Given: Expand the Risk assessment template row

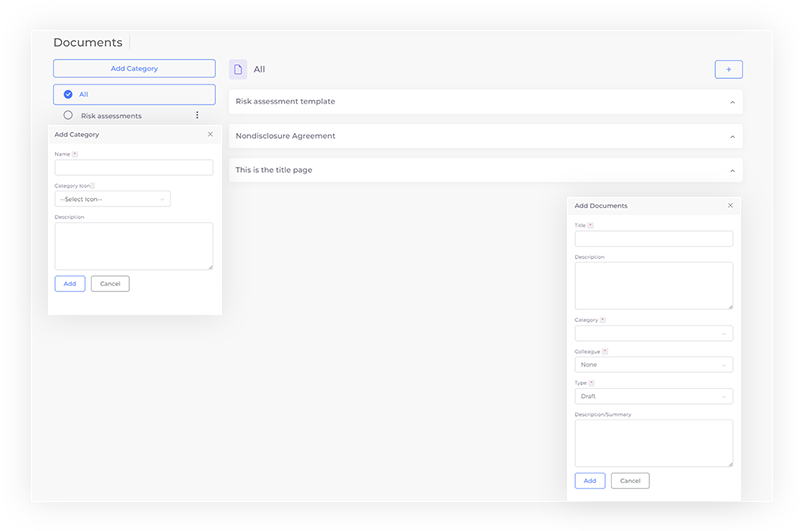Looking at the screenshot, I should 732,102.
